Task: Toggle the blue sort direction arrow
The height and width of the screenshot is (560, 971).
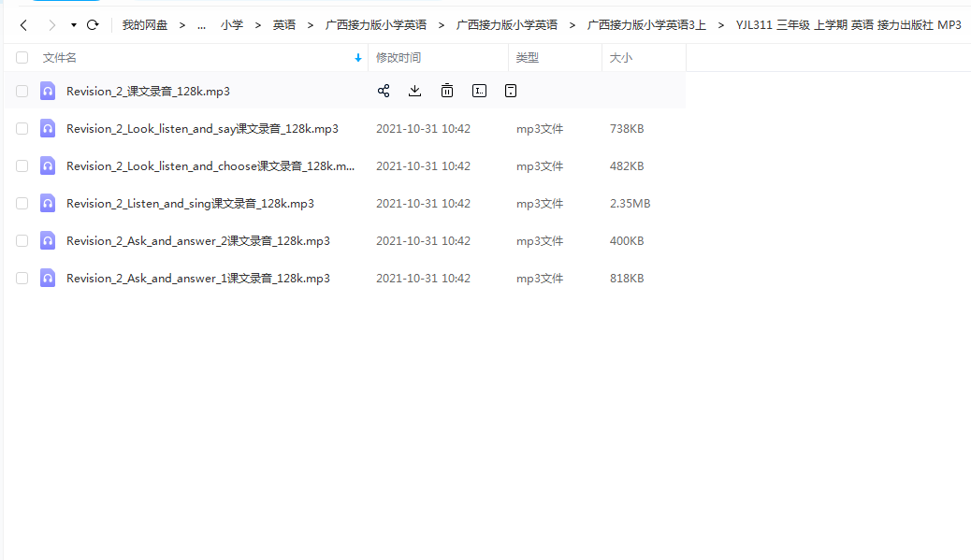Action: coord(358,58)
